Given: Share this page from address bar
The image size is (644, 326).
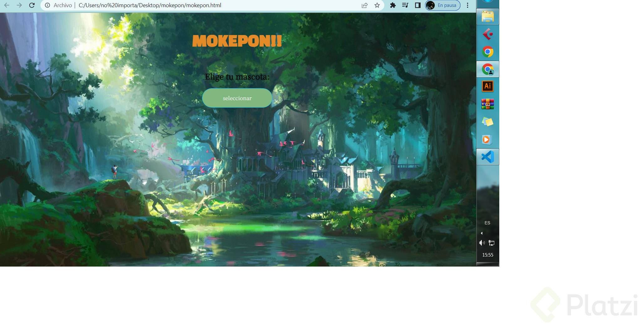Looking at the screenshot, I should click(x=365, y=5).
